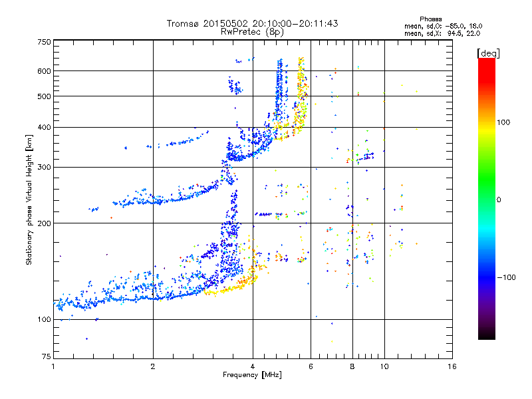Click the y-axis tick label '750'
532x399 pixels.
point(45,42)
